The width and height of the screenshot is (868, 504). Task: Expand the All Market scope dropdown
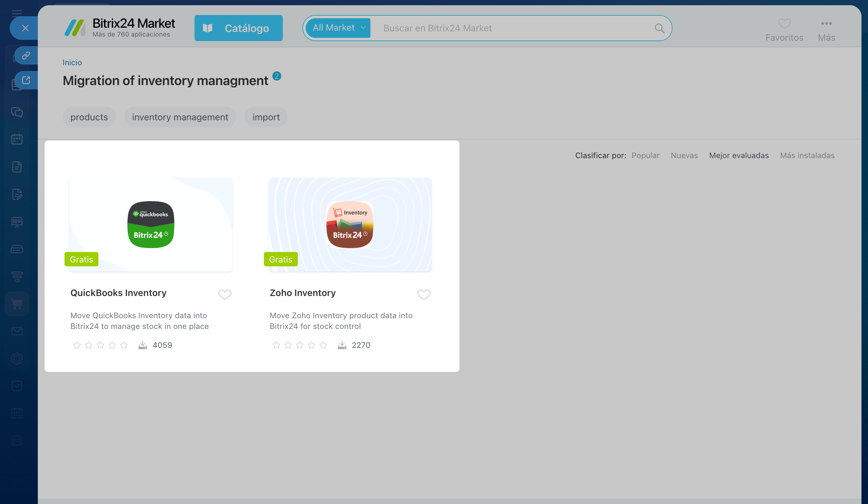coord(338,28)
